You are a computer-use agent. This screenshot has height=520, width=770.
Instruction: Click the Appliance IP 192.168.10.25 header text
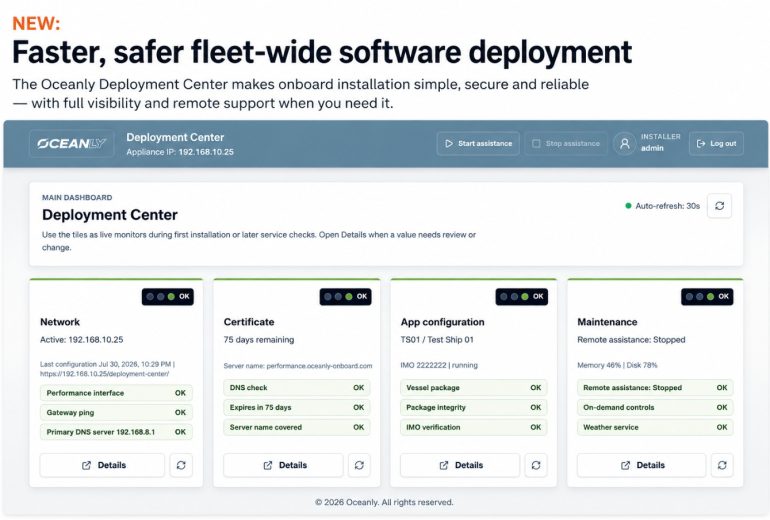180,152
